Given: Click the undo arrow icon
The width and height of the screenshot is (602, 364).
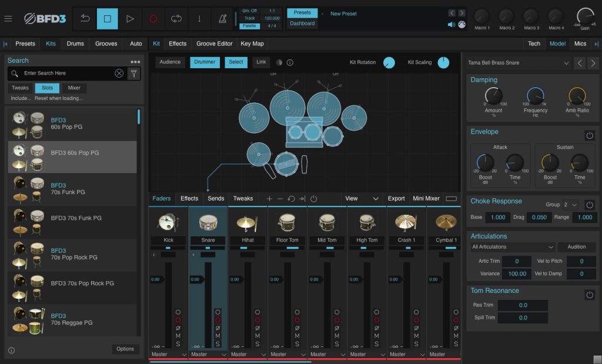Looking at the screenshot, I should (83, 18).
